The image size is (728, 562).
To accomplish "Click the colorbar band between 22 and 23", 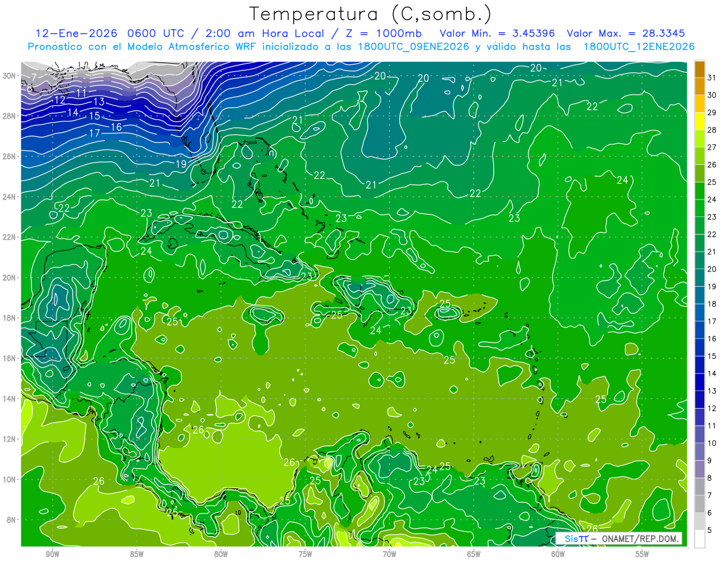I will click(x=699, y=226).
